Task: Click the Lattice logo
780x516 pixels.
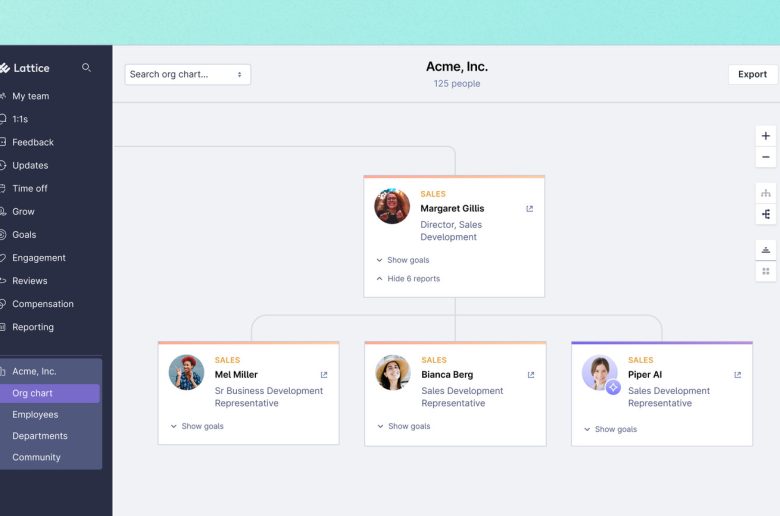Action: pos(25,68)
